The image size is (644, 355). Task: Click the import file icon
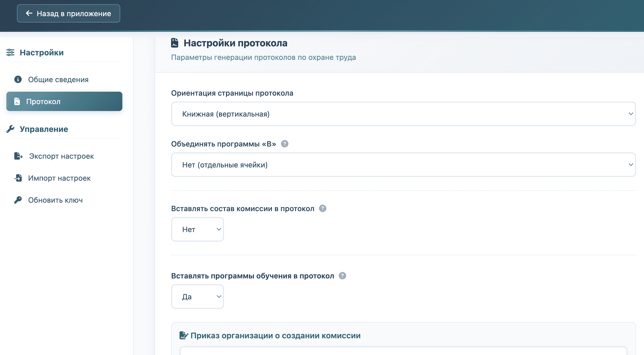(18, 178)
